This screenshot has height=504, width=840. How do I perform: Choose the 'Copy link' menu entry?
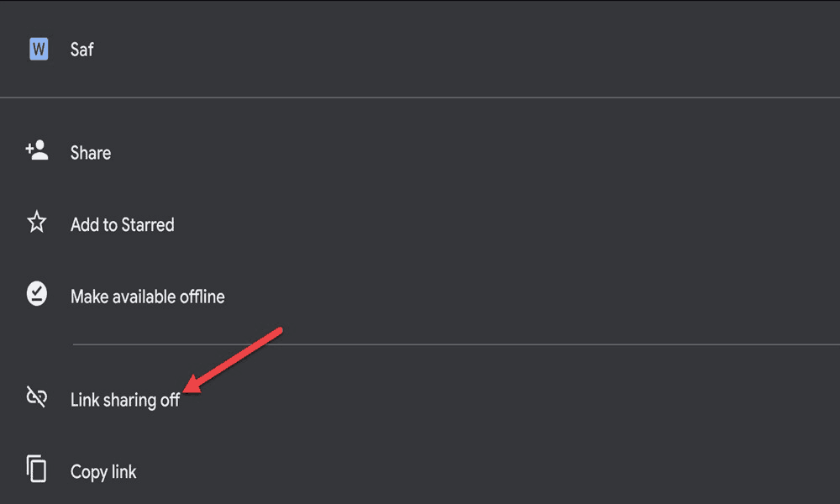point(420,471)
